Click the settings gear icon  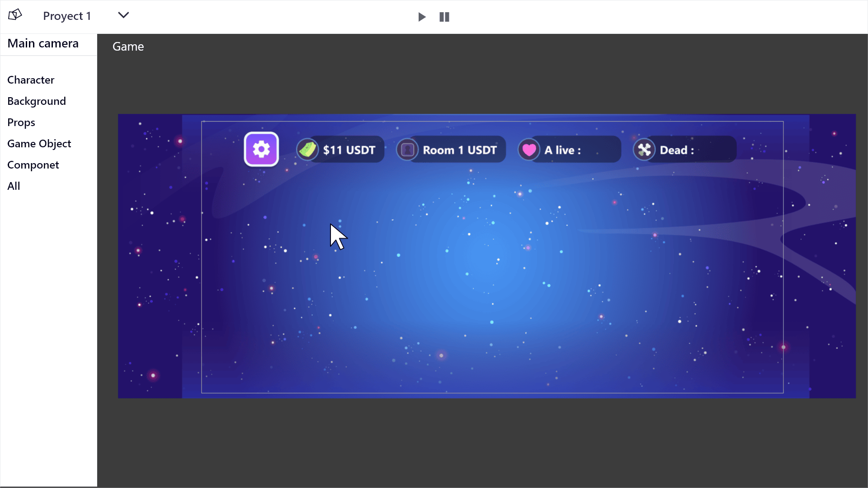260,149
